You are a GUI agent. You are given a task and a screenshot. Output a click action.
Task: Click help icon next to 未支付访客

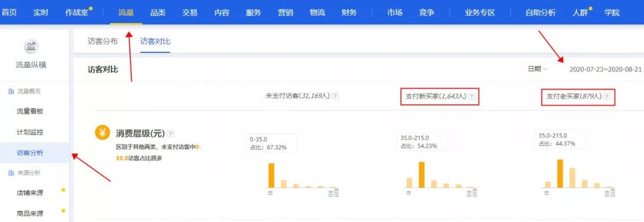[335, 96]
